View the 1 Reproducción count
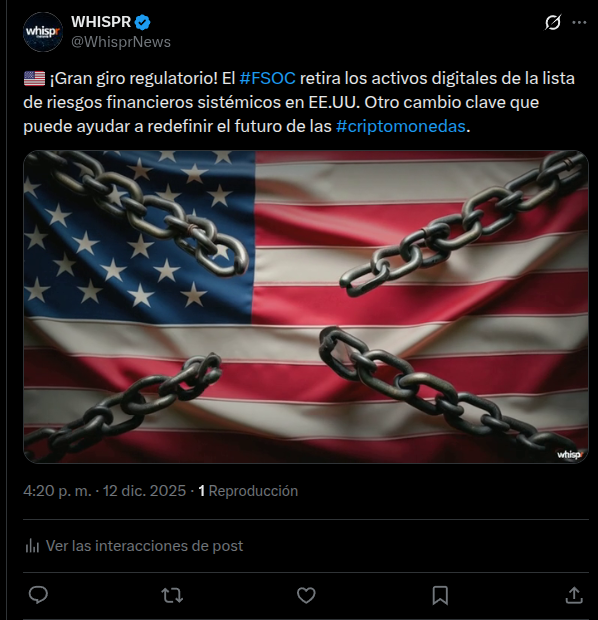The width and height of the screenshot is (598, 620). 248,491
